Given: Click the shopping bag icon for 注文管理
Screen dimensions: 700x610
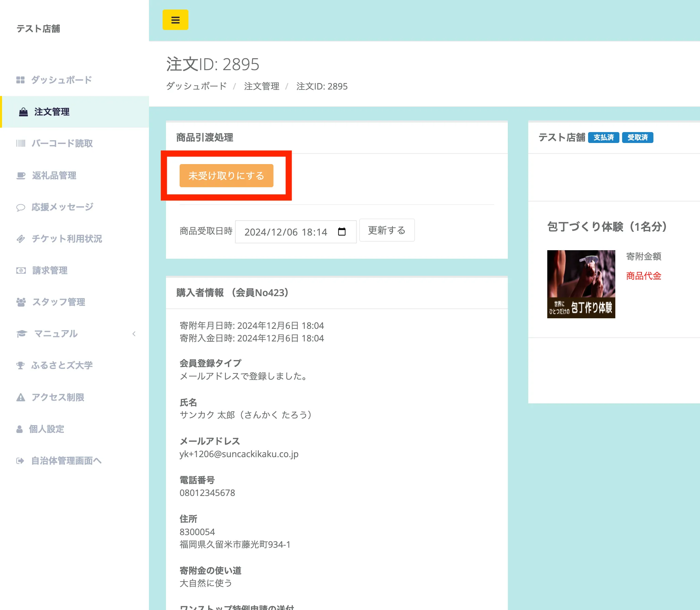Looking at the screenshot, I should [x=23, y=112].
